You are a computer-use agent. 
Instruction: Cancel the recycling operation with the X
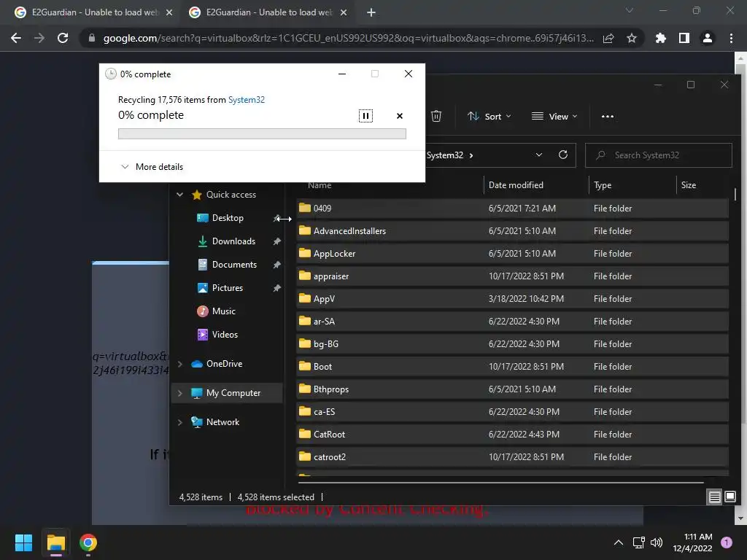[x=400, y=116]
